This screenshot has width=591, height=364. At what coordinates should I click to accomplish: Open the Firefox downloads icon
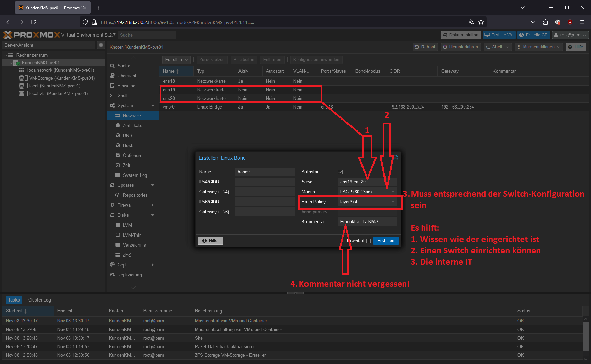[533, 22]
